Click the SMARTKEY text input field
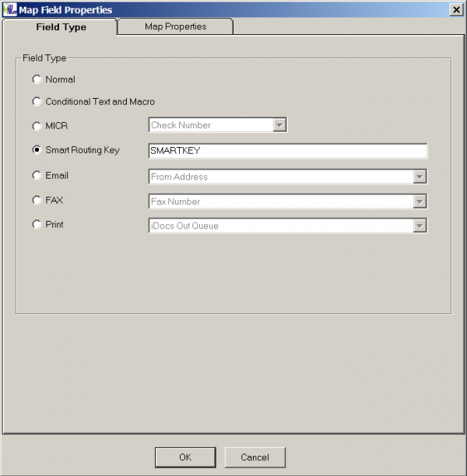This screenshot has width=467, height=476. [x=287, y=151]
